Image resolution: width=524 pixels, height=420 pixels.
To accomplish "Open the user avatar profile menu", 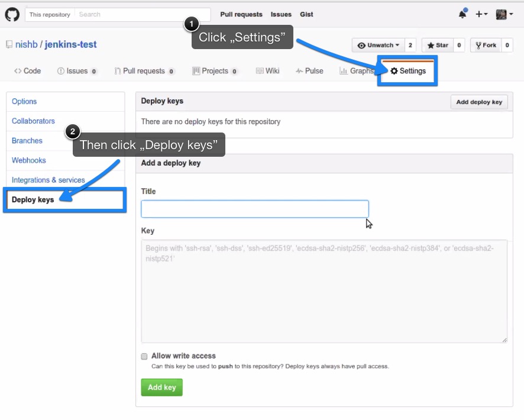I will [x=504, y=14].
